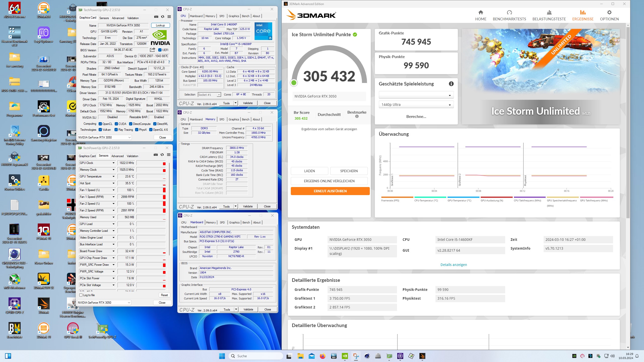Open MSI Afterburner desktop icon

click(x=15, y=281)
